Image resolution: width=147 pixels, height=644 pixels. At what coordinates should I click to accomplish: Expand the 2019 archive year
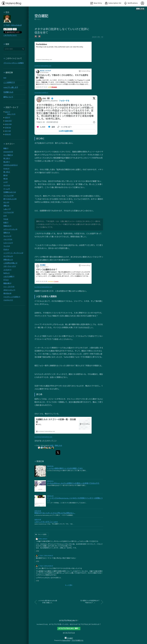click(x=4, y=124)
